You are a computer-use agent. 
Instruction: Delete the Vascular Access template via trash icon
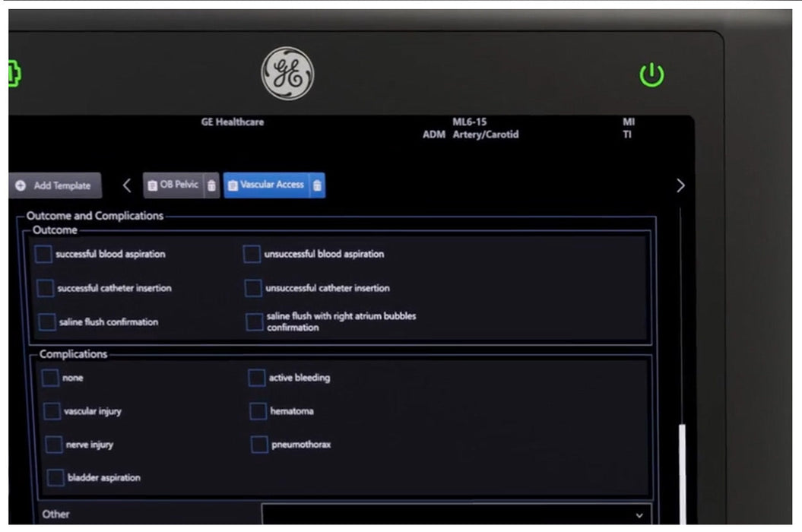(317, 185)
